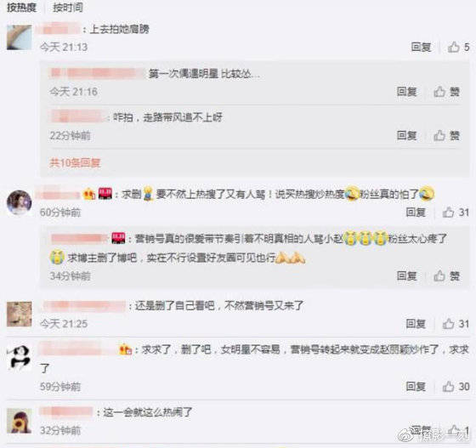Like the 求求了，删了吧 comment
The height and width of the screenshot is (448, 476).
[x=456, y=387]
